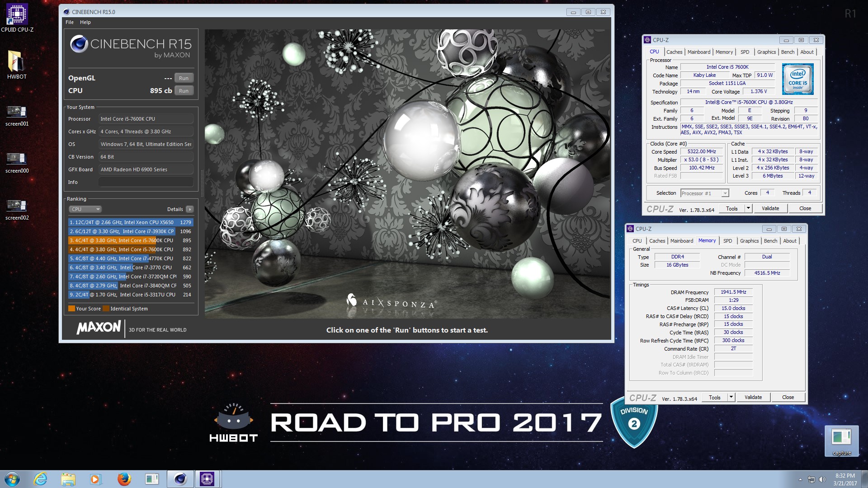This screenshot has height=488, width=868.
Task: Click Close button in lower CPU-Z
Action: coord(788,398)
